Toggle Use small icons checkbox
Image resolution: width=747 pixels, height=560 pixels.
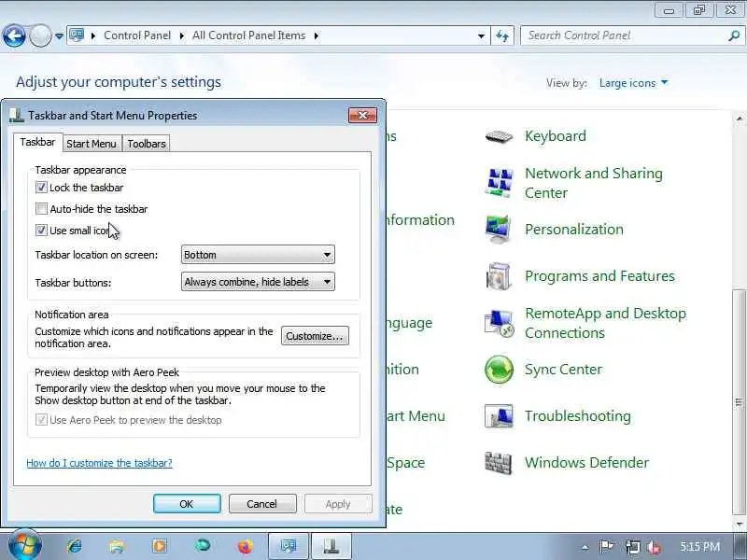point(41,231)
